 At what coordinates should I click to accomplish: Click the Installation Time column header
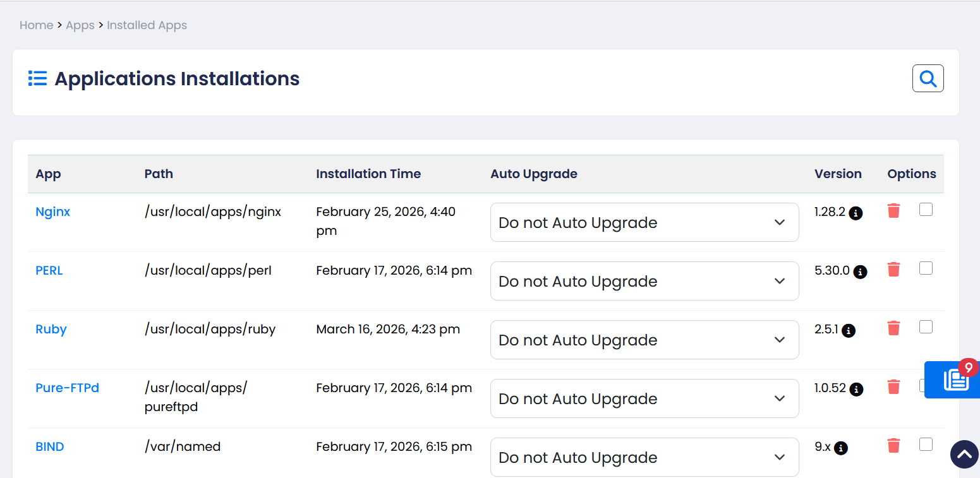point(368,174)
